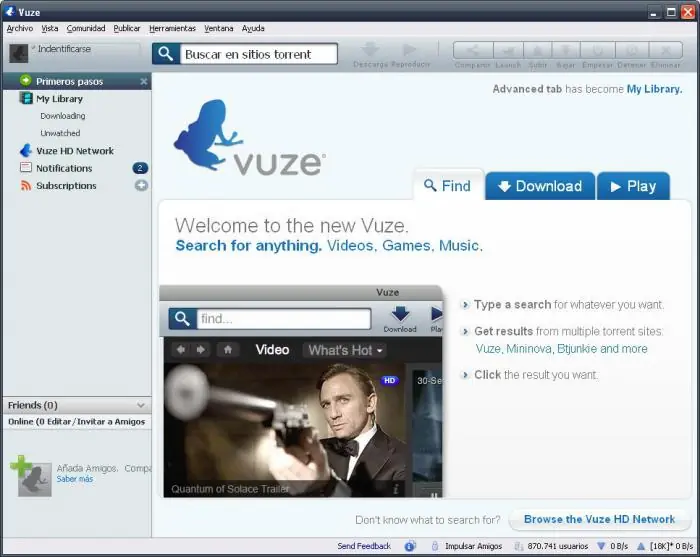The height and width of the screenshot is (557, 700).
Task: Open the Vista menu
Action: 50,28
